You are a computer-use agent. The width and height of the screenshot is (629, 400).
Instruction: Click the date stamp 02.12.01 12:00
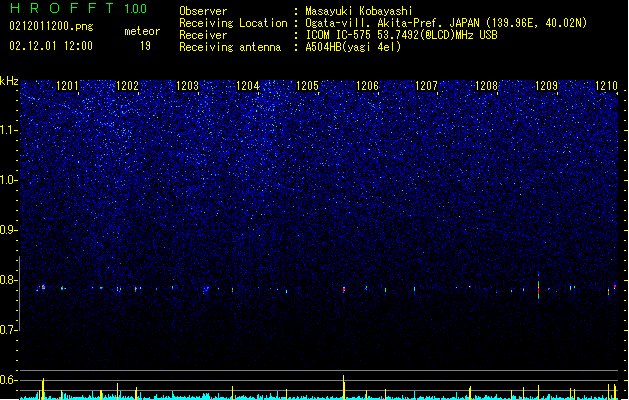coord(51,46)
